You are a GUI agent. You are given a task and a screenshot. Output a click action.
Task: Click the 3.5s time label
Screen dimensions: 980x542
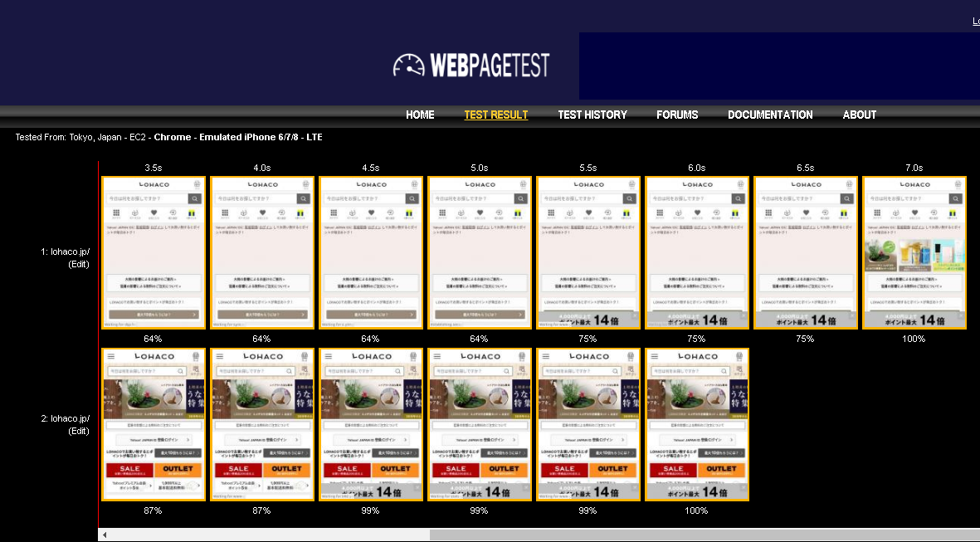click(154, 168)
